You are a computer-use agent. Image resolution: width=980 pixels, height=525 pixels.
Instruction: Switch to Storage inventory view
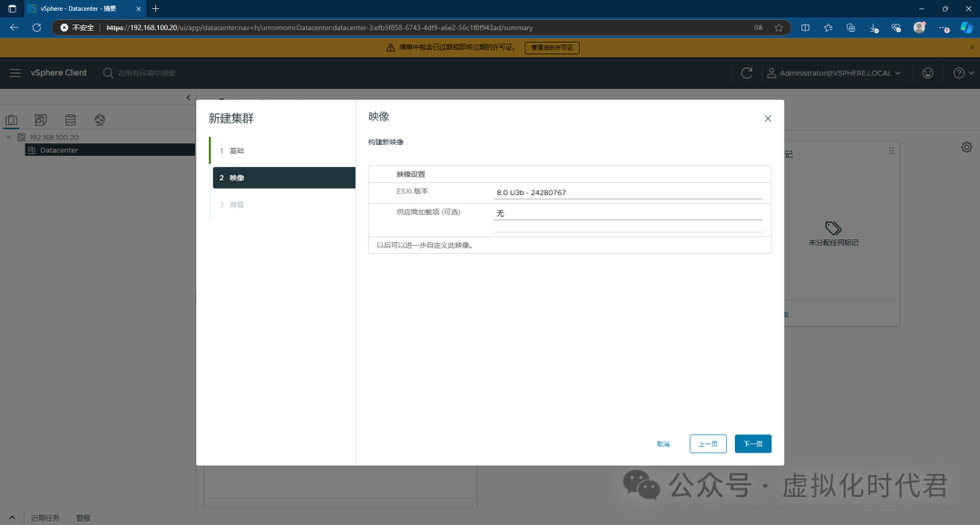tap(70, 120)
